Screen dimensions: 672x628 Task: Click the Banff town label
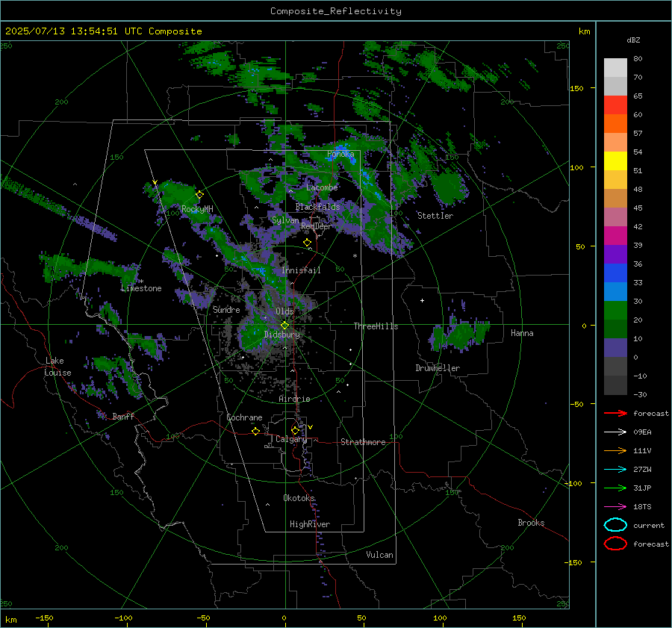pyautogui.click(x=123, y=417)
